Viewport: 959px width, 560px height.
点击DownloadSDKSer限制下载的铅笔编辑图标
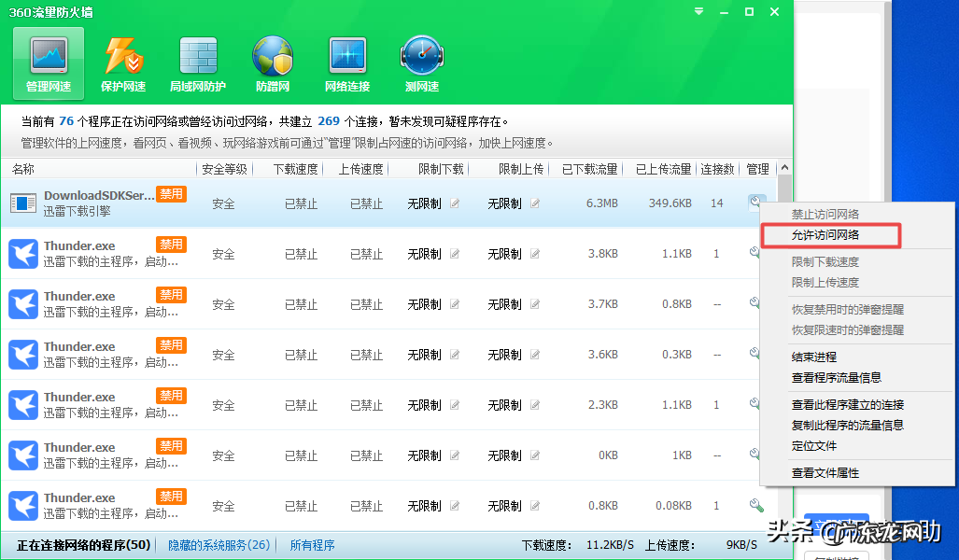point(456,203)
